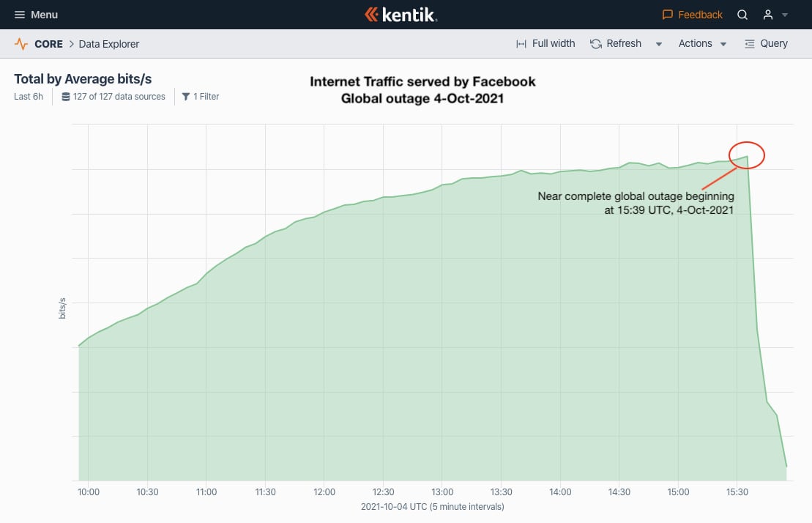The height and width of the screenshot is (523, 812).
Task: Open the Actions dropdown
Action: point(702,44)
